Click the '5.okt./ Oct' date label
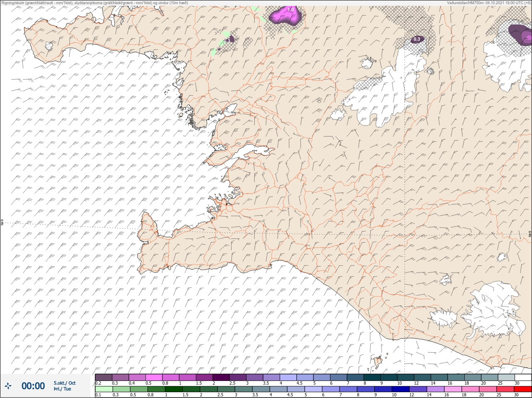The width and height of the screenshot is (532, 398). 64,383
